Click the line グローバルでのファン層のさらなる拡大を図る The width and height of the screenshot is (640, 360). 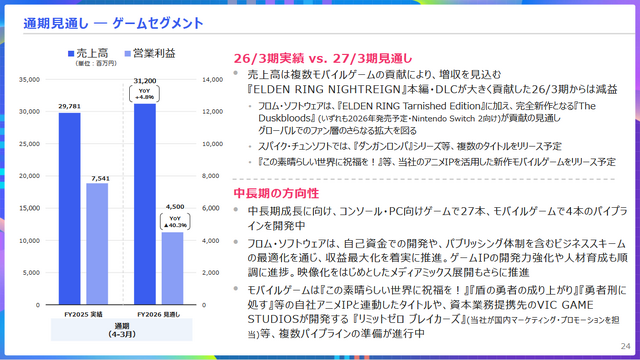coord(337,131)
